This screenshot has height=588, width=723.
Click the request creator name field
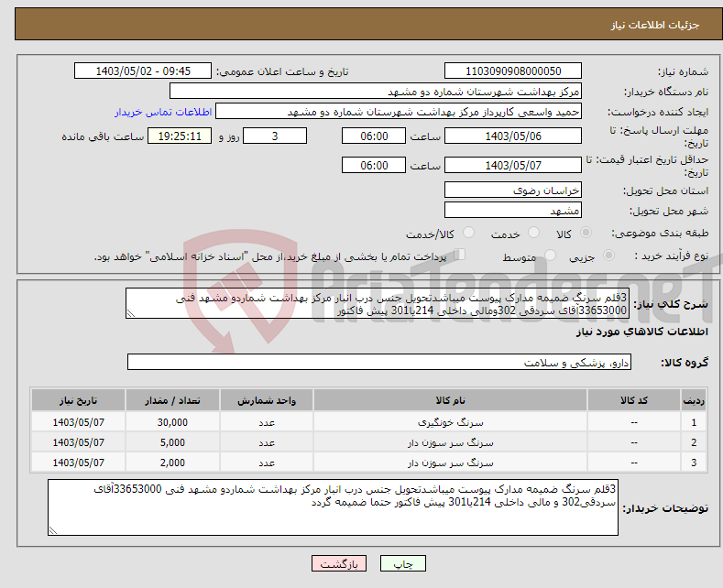click(x=399, y=112)
